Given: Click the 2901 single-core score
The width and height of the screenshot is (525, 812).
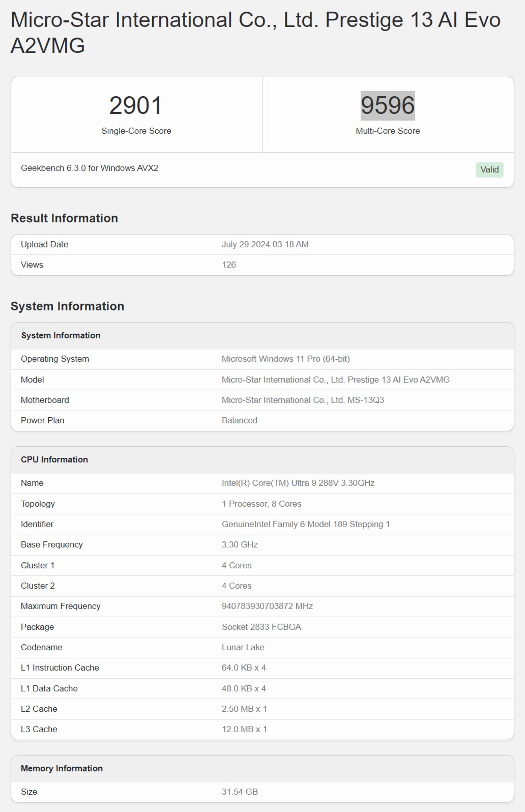Looking at the screenshot, I should point(136,105).
